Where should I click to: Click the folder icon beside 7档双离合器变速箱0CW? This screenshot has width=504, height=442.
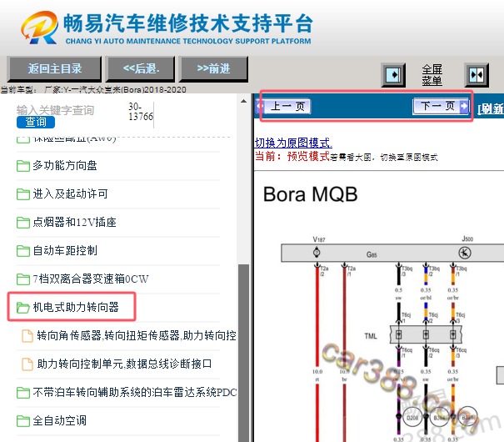click(23, 279)
